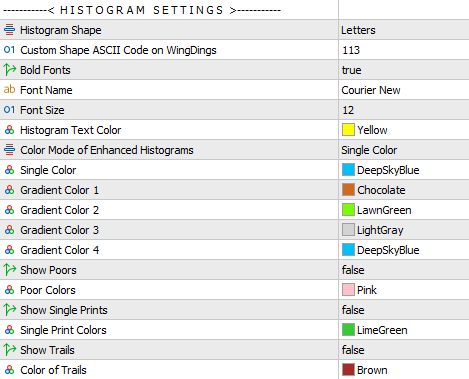Click the color icon beside Single Print Colors
Viewport: 469px width, 379px height.
point(9,330)
